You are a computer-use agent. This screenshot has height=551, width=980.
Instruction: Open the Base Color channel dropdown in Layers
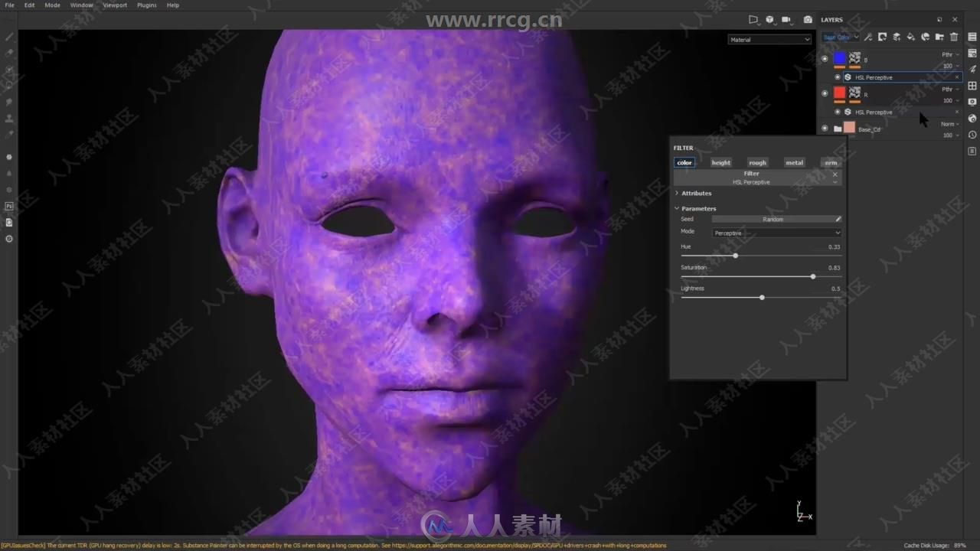pos(841,37)
